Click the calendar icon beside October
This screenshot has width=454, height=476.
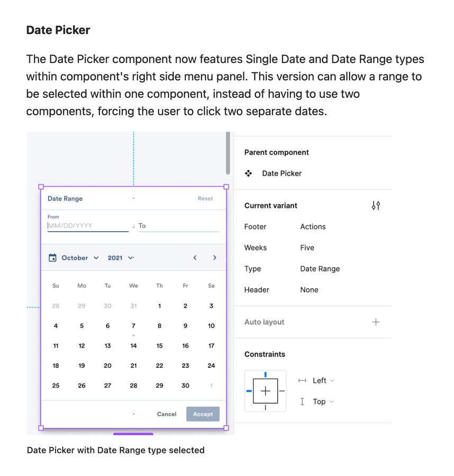click(51, 258)
